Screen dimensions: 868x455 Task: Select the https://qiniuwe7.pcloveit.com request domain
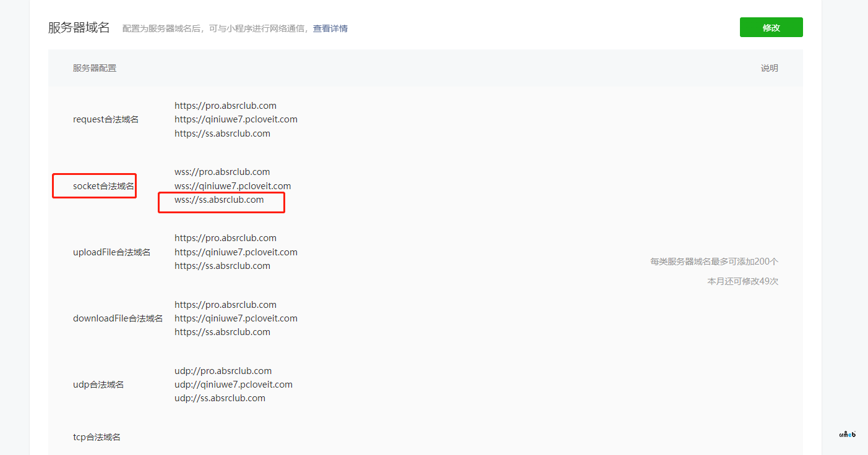point(236,119)
